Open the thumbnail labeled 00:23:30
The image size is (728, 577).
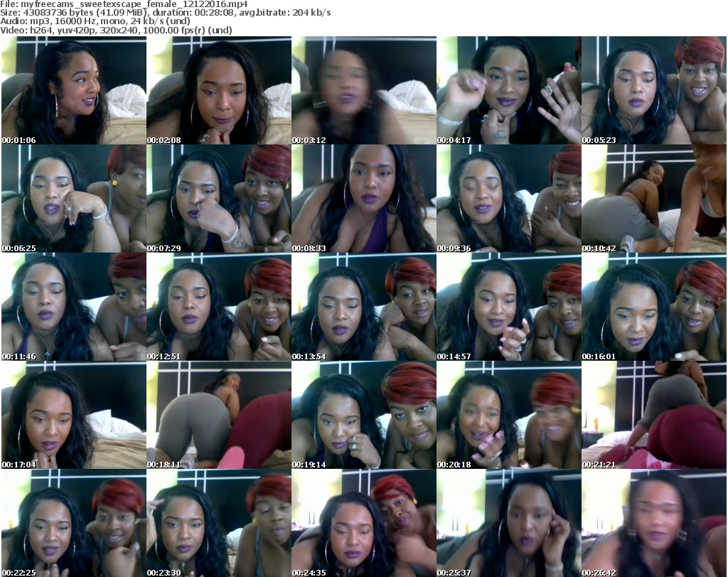click(219, 524)
